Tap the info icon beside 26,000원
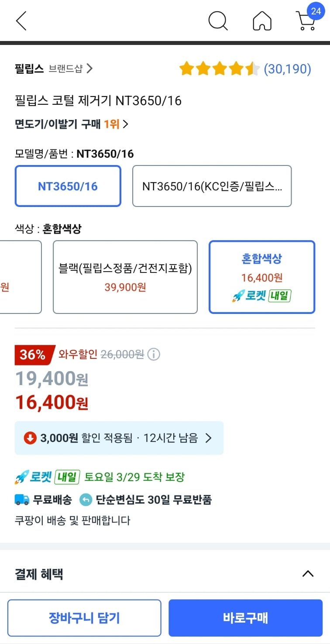Viewport: 330px width, 644px height. (x=153, y=355)
